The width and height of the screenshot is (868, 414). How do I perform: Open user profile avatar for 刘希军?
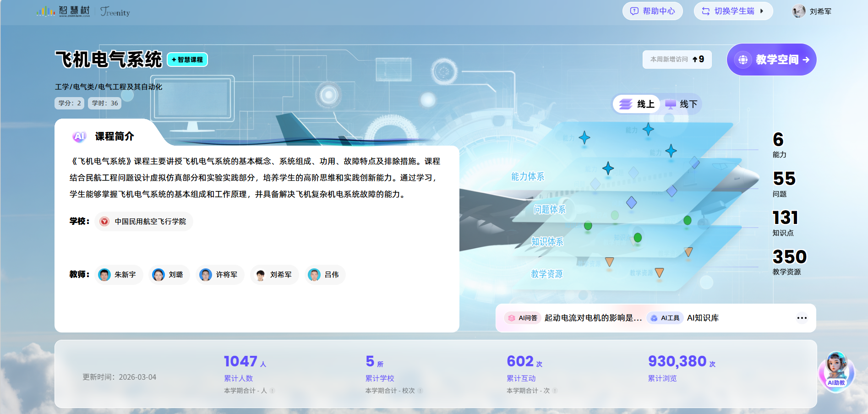coord(799,11)
